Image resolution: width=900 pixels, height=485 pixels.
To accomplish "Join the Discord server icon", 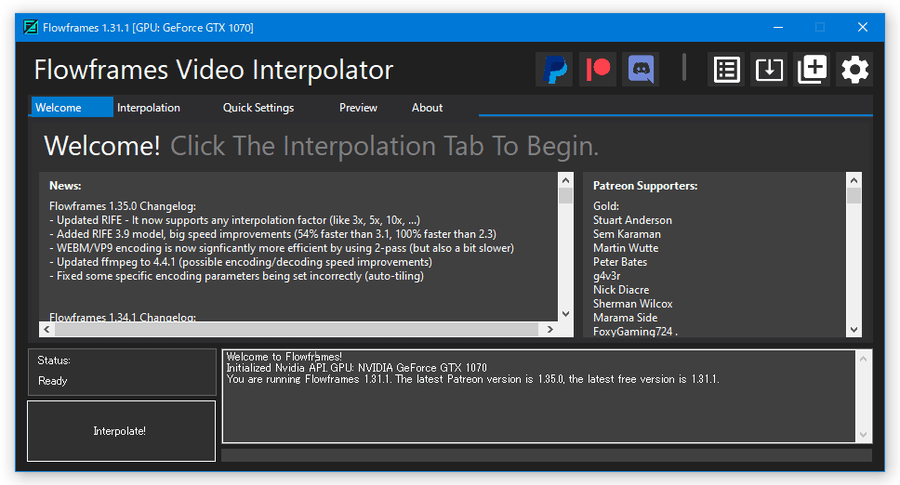I will coord(641,69).
